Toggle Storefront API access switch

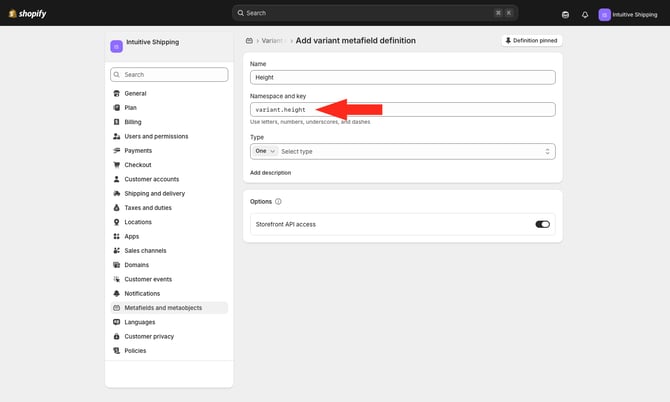[542, 224]
